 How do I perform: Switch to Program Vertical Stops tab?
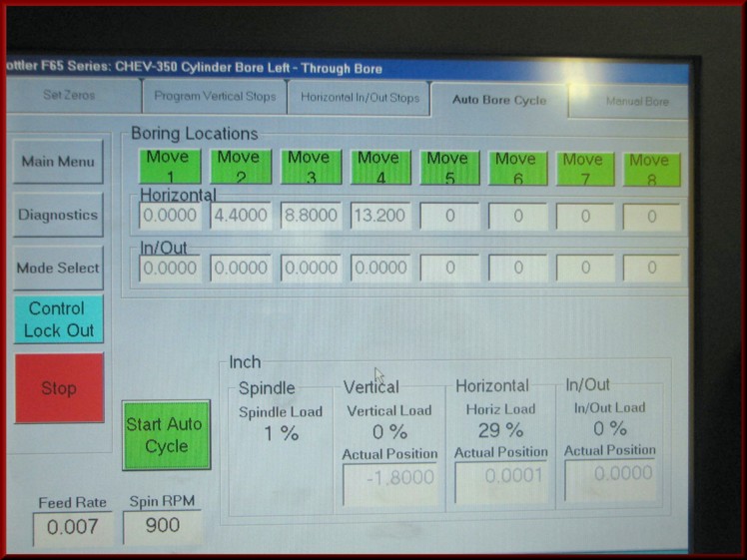coord(215,96)
